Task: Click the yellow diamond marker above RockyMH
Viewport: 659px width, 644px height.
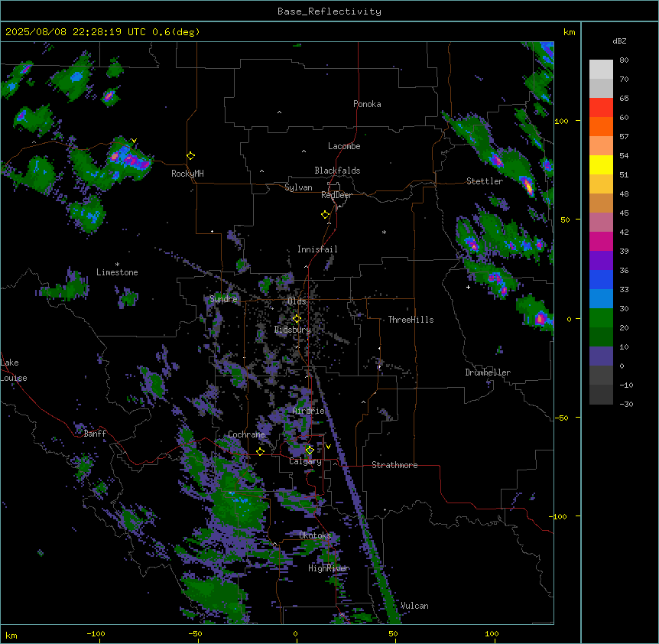Action: pos(191,156)
